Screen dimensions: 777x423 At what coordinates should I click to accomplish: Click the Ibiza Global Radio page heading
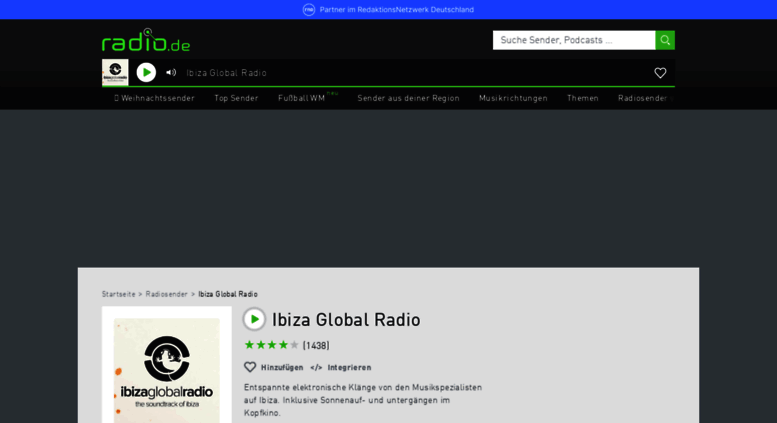(346, 319)
